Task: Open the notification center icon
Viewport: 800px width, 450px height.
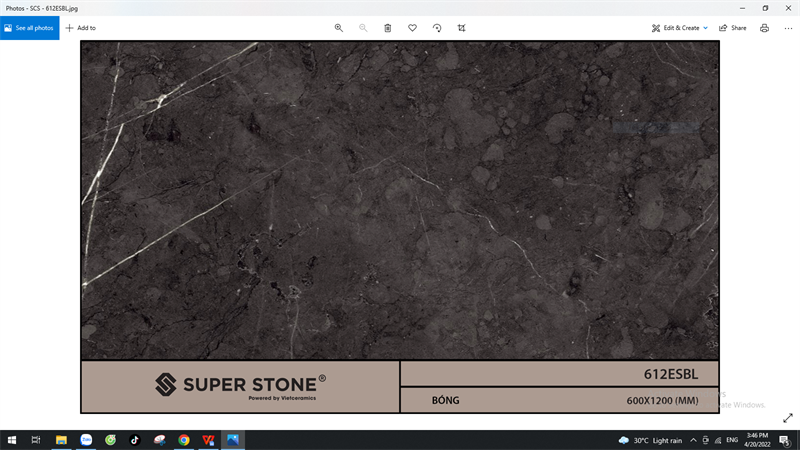Action: tap(785, 440)
